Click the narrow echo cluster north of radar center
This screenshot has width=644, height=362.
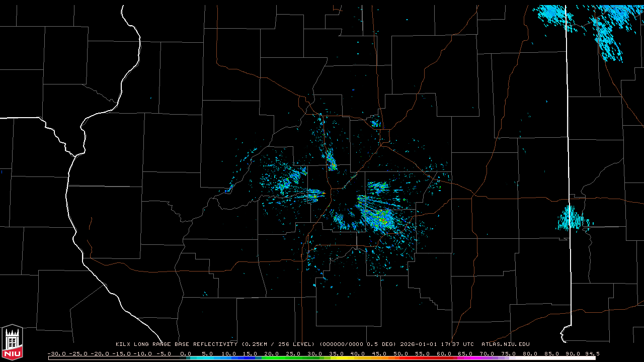coord(331,161)
